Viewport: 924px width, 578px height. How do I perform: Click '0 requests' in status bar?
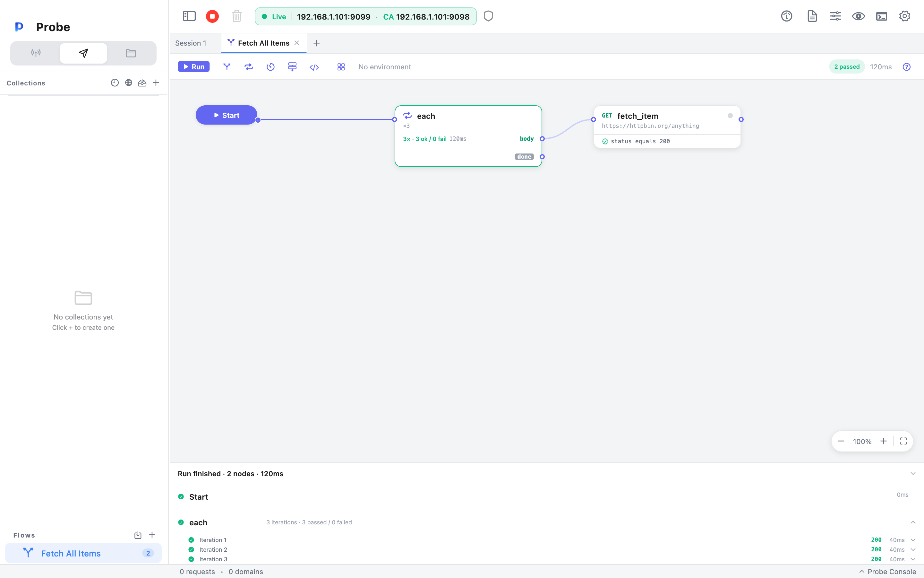click(197, 572)
